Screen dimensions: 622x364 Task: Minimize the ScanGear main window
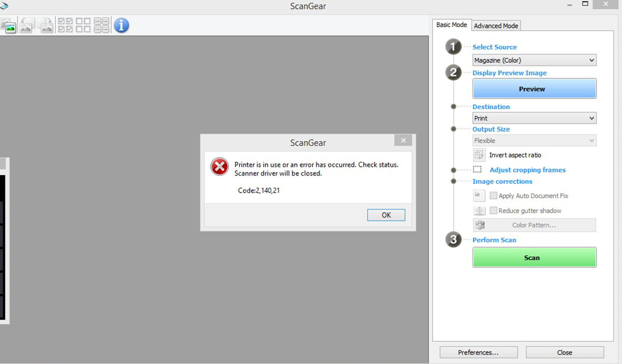click(x=570, y=5)
